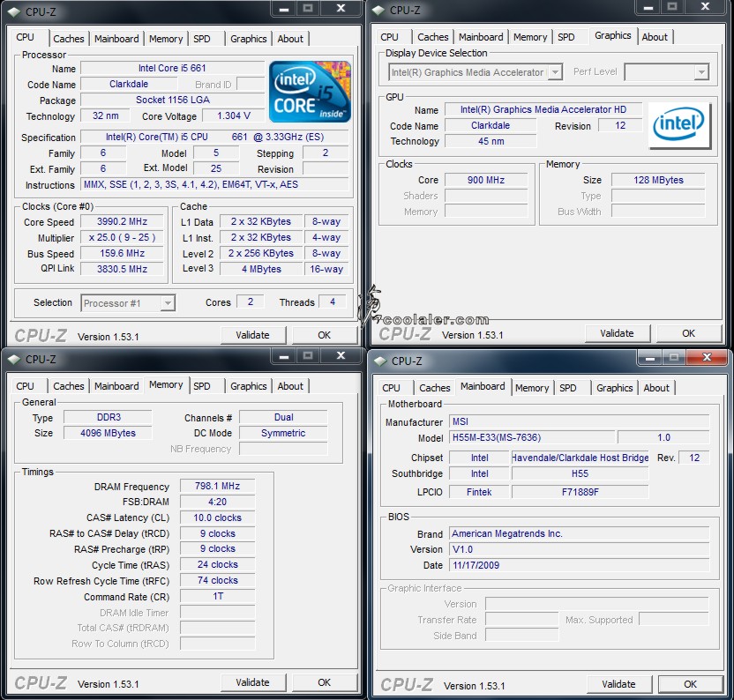This screenshot has width=734, height=700.
Task: Click the processor Name field Intel Core i5 661
Action: [172, 68]
